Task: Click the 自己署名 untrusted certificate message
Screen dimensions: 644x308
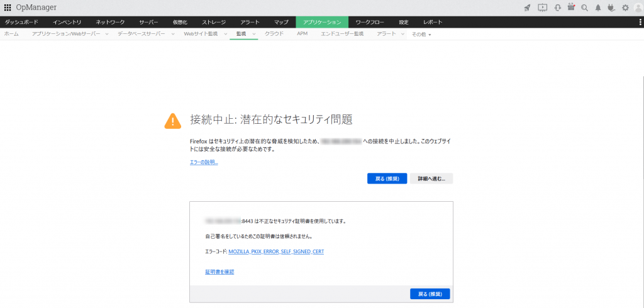Action: [258, 236]
